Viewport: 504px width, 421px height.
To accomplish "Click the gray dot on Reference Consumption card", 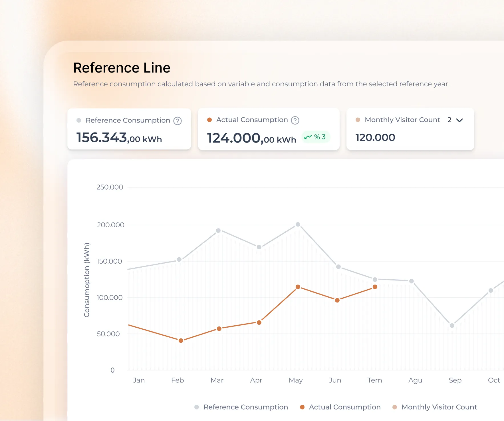I will tap(79, 121).
